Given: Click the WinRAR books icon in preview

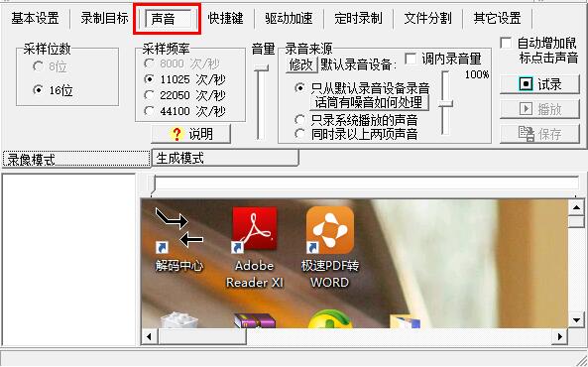Looking at the screenshot, I should [255, 320].
